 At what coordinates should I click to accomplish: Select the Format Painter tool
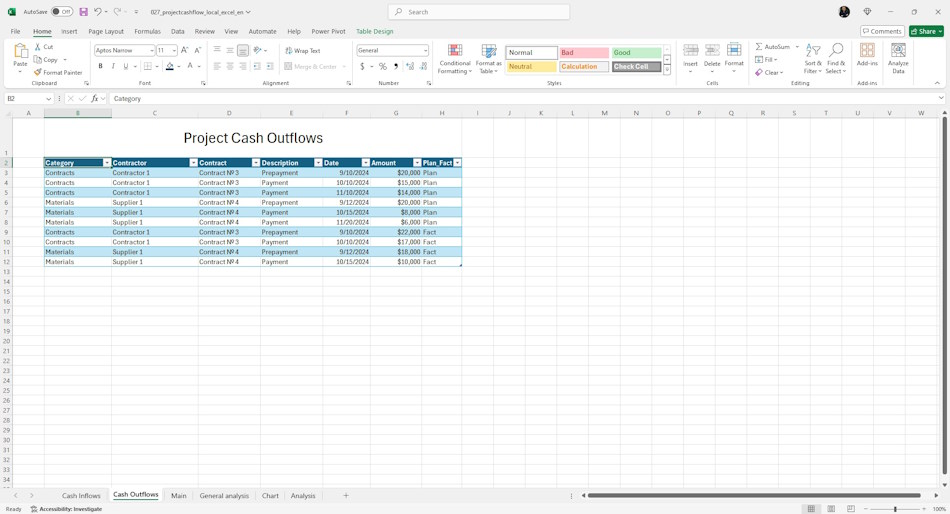(58, 72)
